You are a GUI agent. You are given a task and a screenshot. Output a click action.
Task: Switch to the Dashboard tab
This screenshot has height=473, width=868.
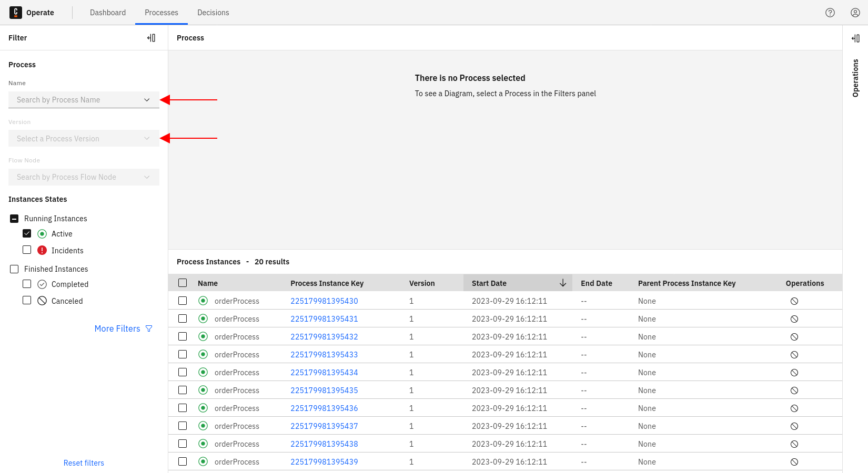tap(108, 13)
